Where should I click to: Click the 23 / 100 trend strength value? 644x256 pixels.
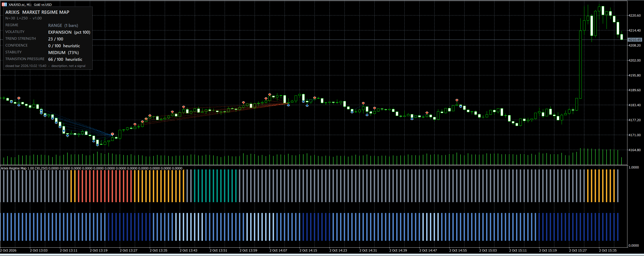click(55, 39)
